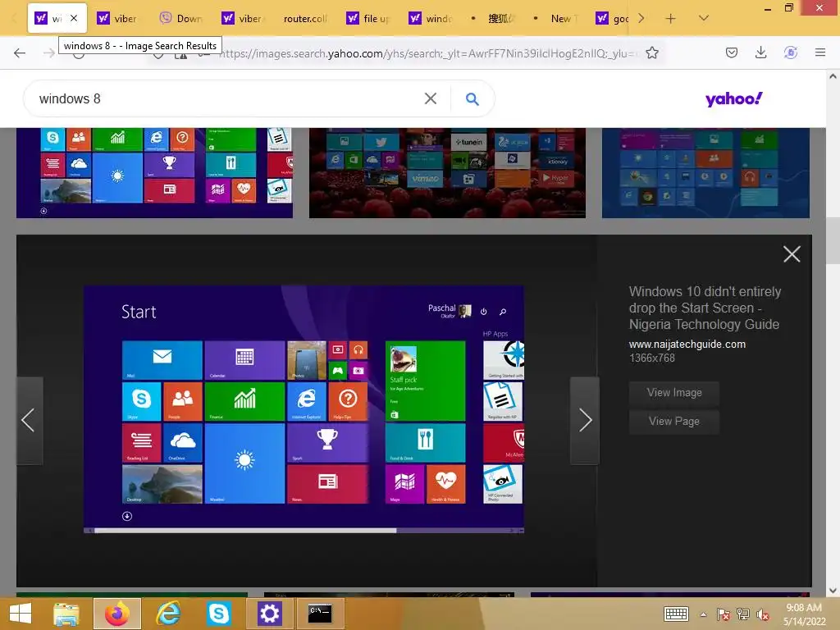Show the next image with right arrow
Image resolution: width=840 pixels, height=630 pixels.
pyautogui.click(x=584, y=421)
